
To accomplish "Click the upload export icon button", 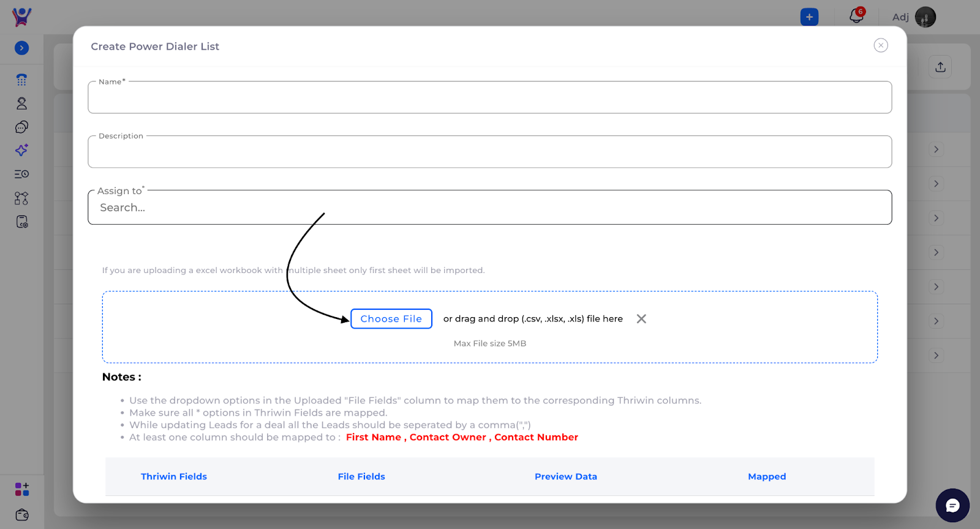I will pos(940,67).
